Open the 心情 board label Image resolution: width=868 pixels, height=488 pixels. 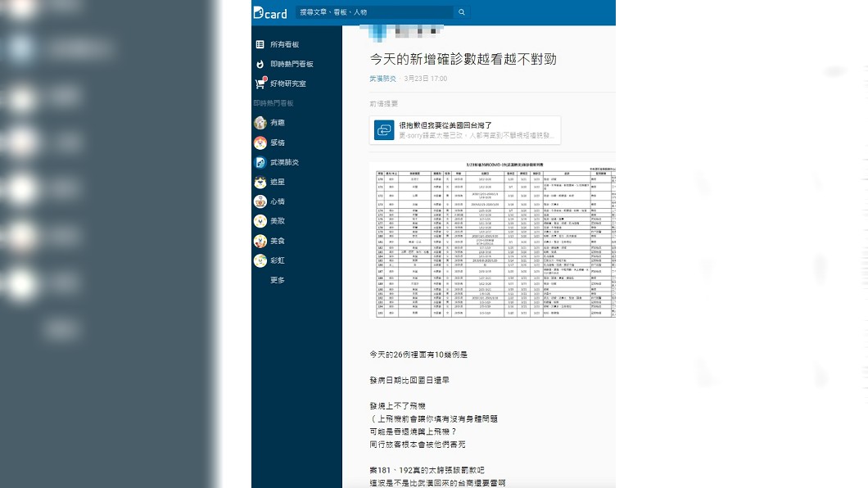278,201
